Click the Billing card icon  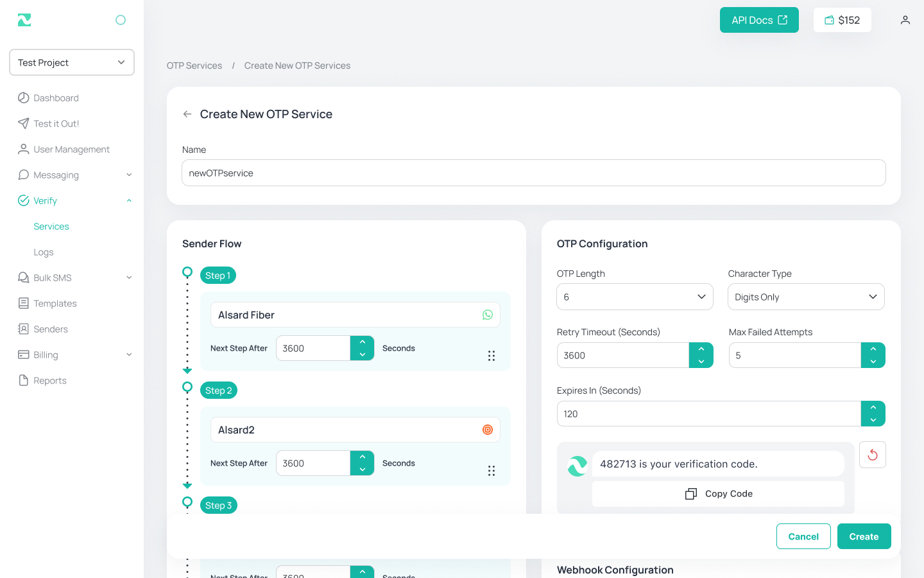point(23,355)
